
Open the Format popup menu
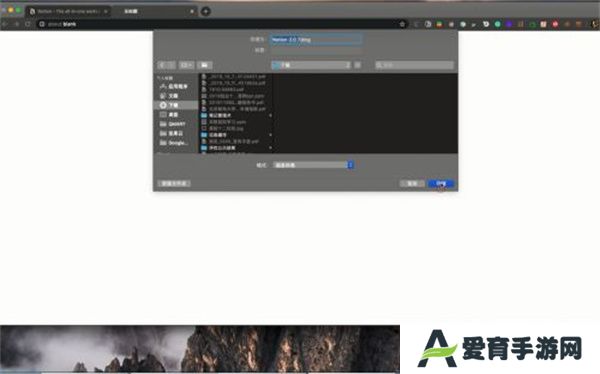click(x=313, y=165)
